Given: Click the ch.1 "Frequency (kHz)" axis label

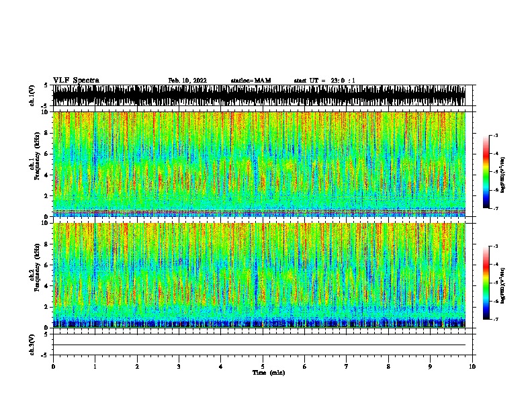Looking at the screenshot, I should point(37,156).
